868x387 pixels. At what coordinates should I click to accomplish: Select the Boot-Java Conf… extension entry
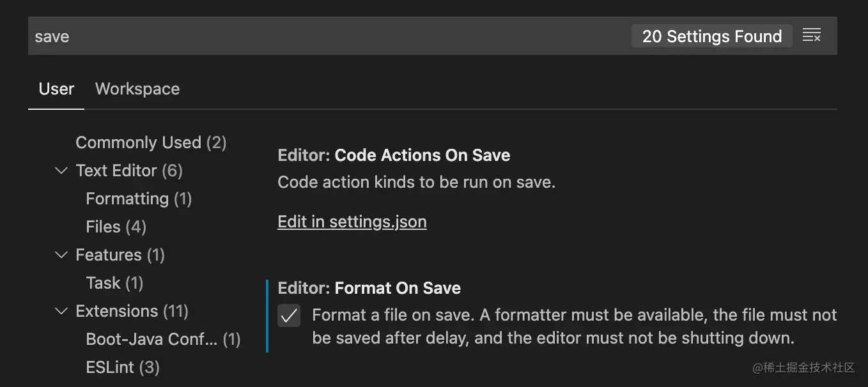pyautogui.click(x=163, y=339)
